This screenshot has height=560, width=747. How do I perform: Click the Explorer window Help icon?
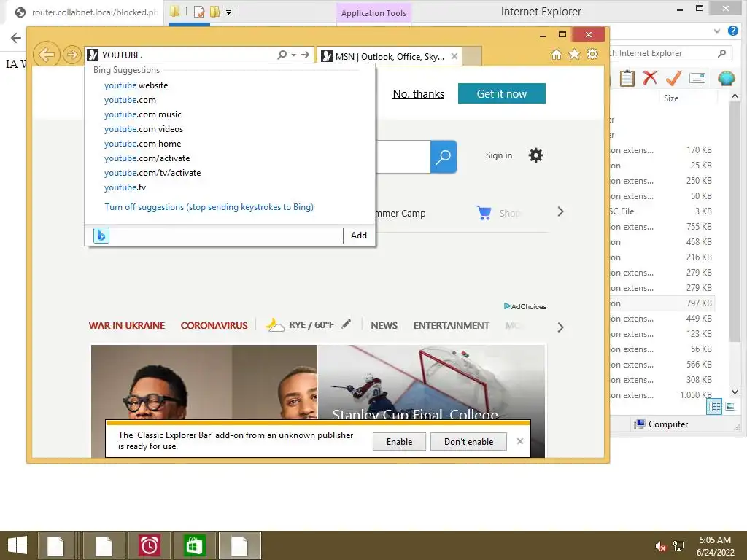point(733,31)
